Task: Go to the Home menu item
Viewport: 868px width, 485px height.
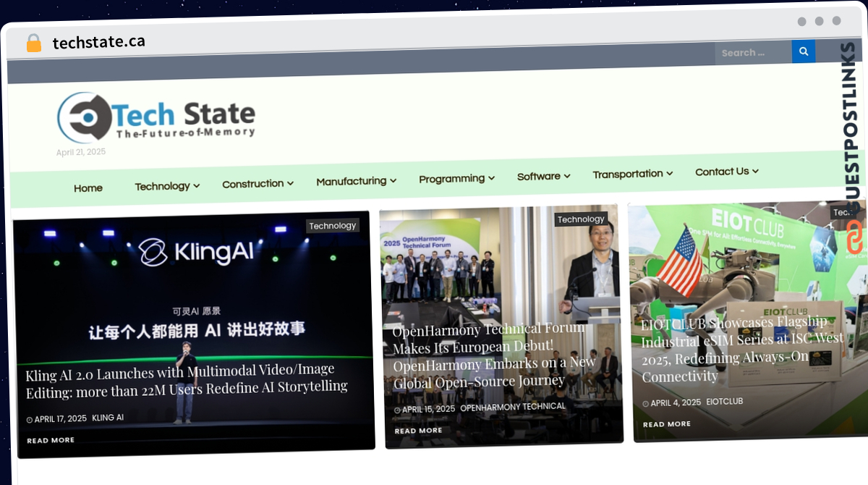Action: 88,188
